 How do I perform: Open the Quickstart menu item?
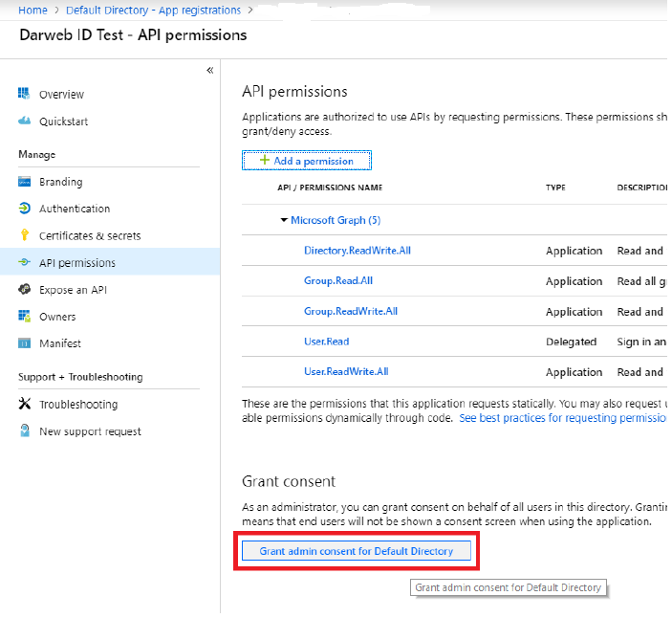[x=63, y=121]
